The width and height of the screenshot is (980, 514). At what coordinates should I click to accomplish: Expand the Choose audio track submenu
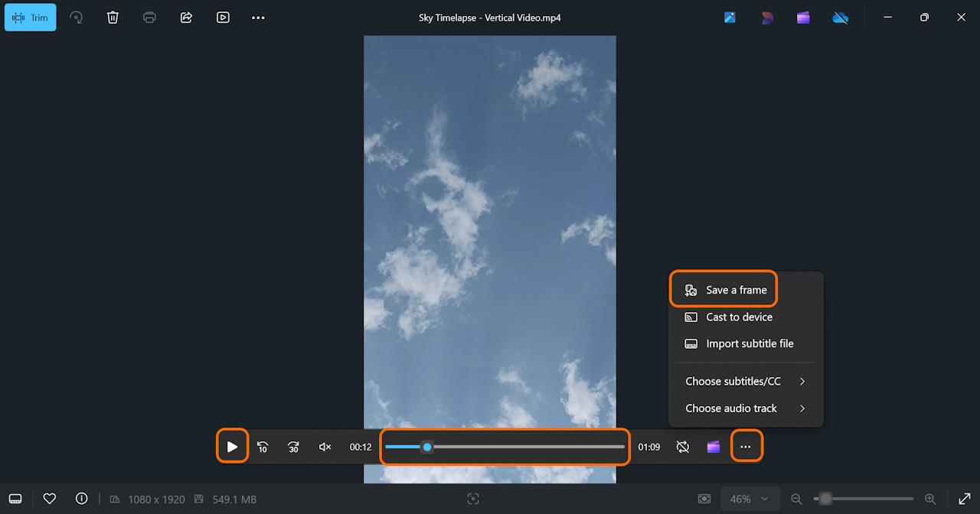[x=745, y=408]
